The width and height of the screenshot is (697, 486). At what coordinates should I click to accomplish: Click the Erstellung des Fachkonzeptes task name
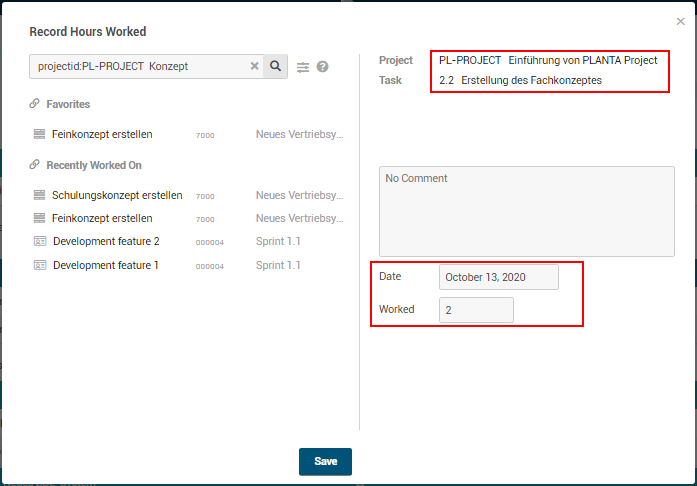(x=531, y=80)
